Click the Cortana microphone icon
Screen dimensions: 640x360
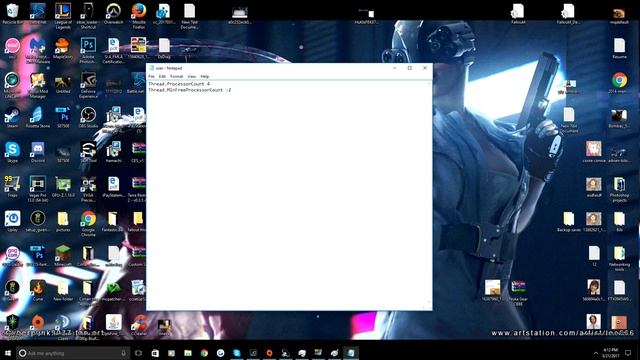click(123, 353)
